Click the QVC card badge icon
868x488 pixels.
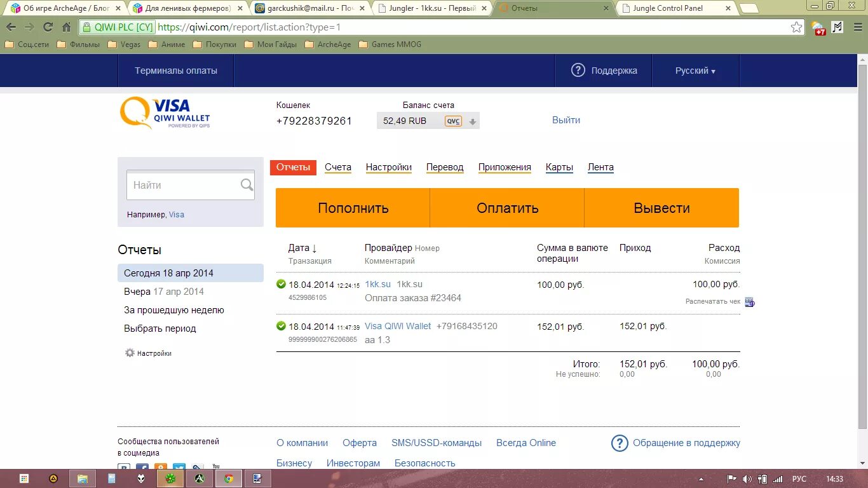click(453, 121)
